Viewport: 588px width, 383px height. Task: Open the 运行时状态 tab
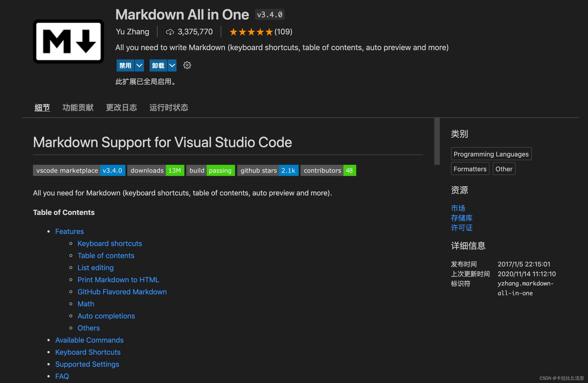pos(169,107)
